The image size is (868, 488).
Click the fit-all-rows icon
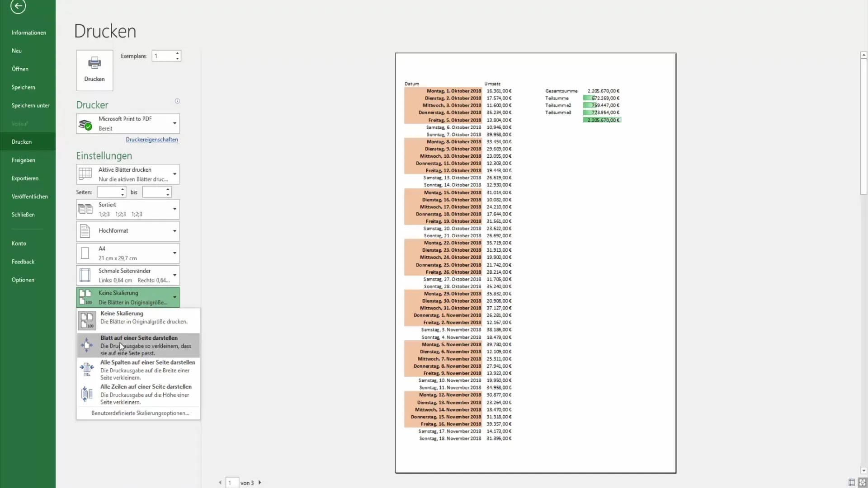pyautogui.click(x=87, y=394)
